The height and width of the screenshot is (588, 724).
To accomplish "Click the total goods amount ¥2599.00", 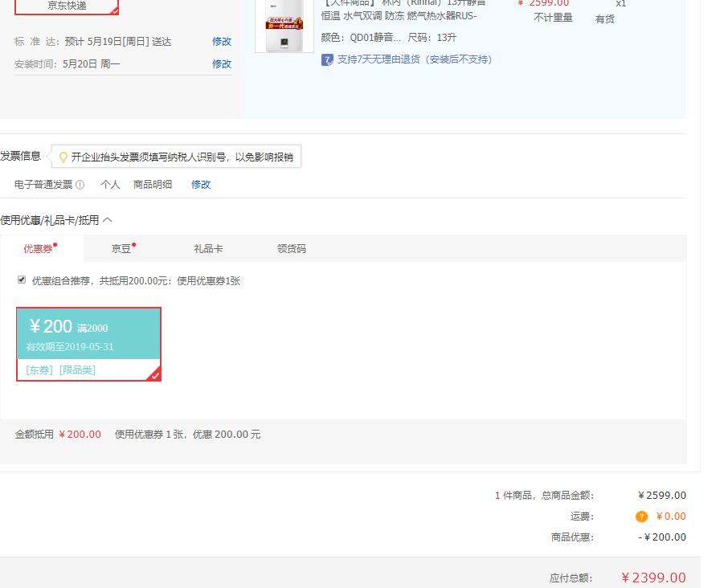I will point(662,496).
